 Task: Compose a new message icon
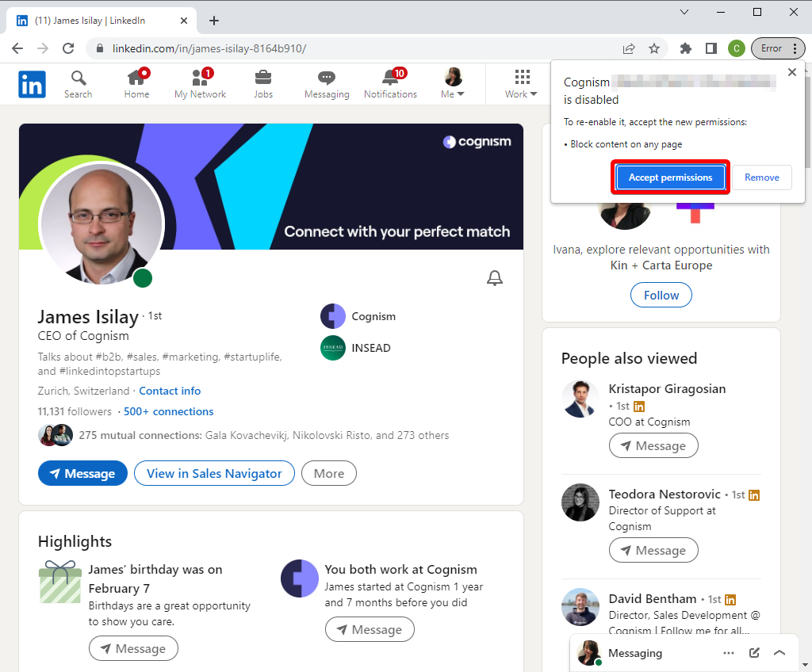tap(754, 653)
